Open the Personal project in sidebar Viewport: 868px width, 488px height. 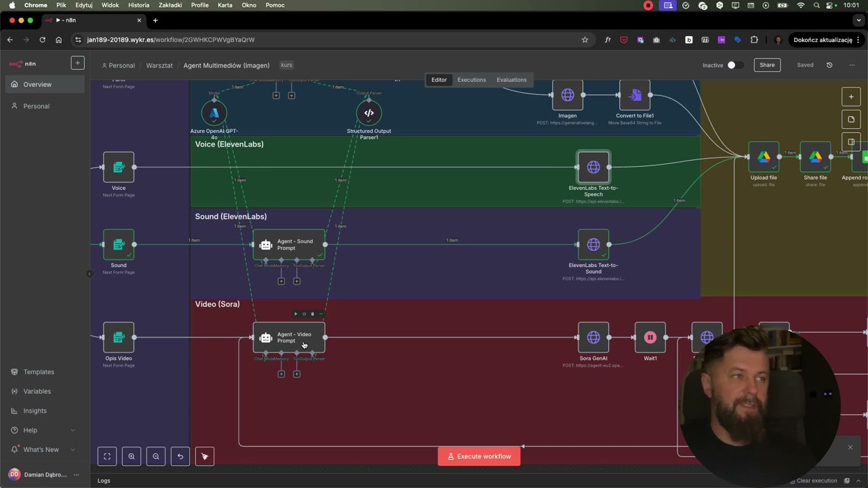tap(45, 106)
